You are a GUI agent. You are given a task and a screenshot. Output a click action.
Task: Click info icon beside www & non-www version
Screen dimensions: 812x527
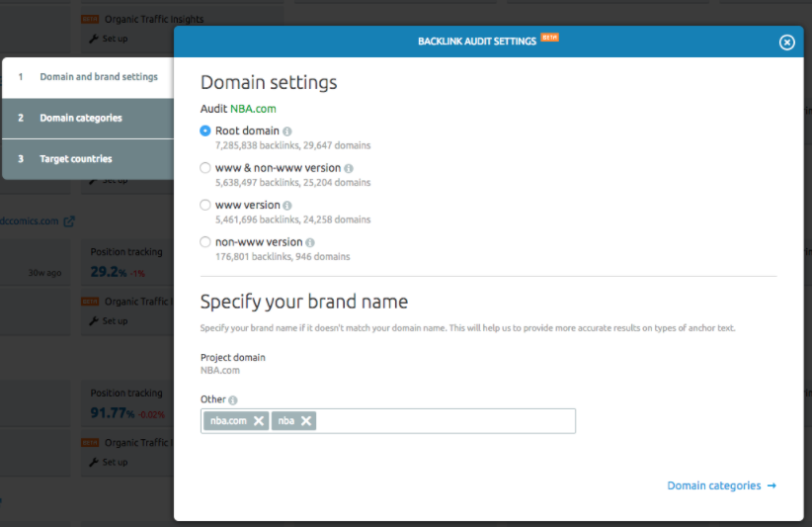[349, 169]
